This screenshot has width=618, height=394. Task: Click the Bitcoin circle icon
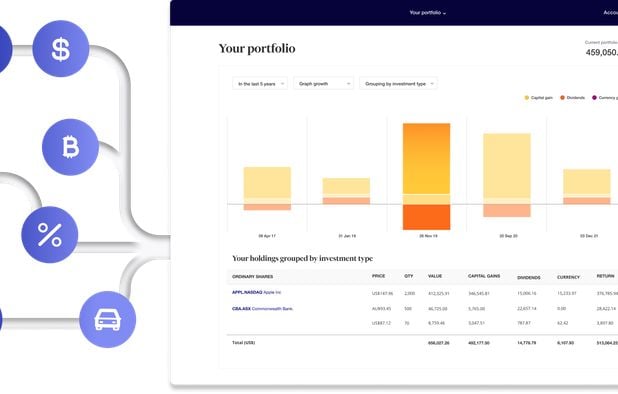pos(71,147)
